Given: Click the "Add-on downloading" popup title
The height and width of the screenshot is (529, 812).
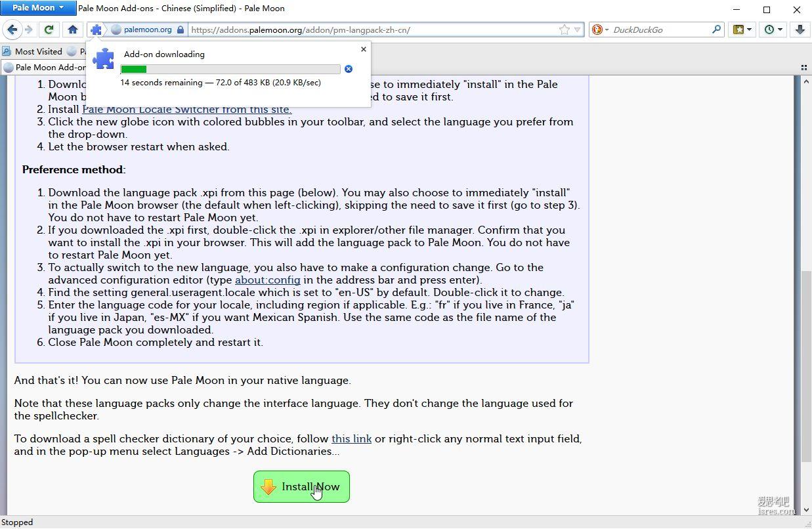Looking at the screenshot, I should click(164, 54).
